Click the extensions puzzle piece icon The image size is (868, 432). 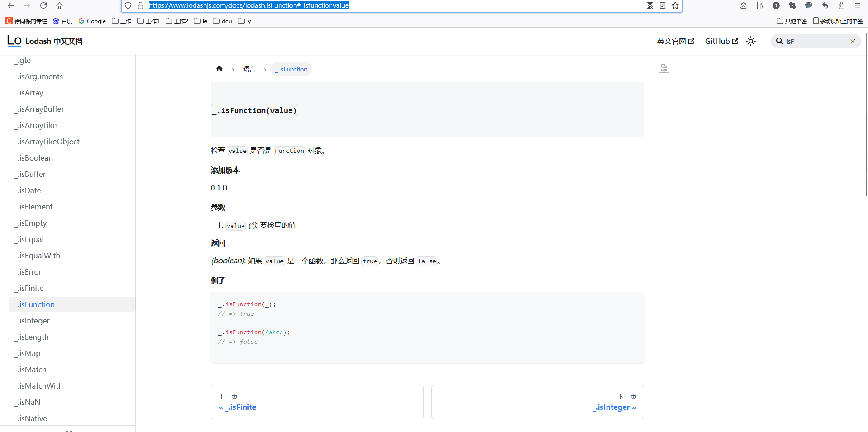(x=841, y=5)
